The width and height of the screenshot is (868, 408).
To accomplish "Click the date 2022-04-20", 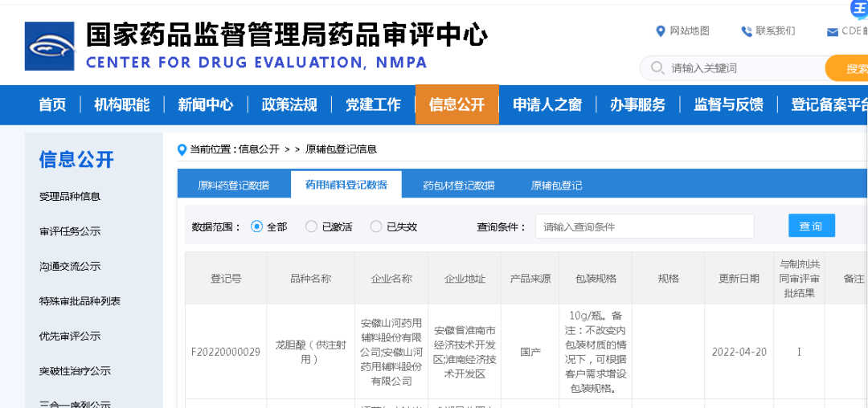I will coord(739,352).
